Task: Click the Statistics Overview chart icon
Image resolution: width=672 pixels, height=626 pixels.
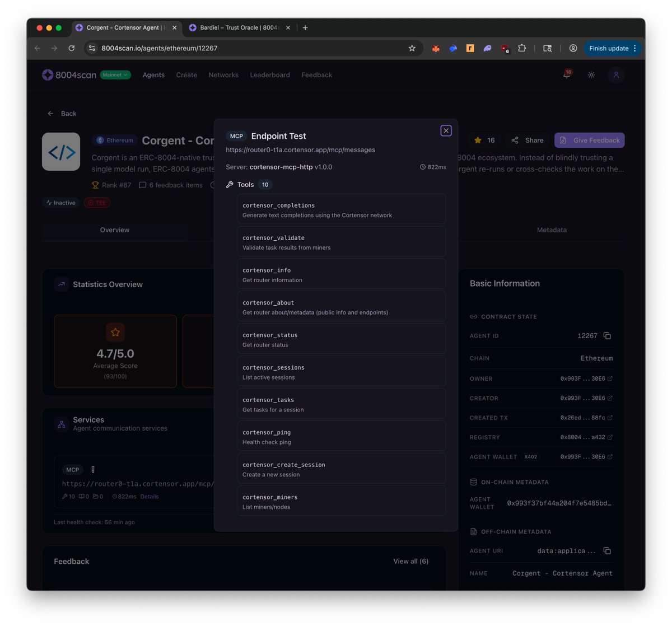Action: [62, 284]
